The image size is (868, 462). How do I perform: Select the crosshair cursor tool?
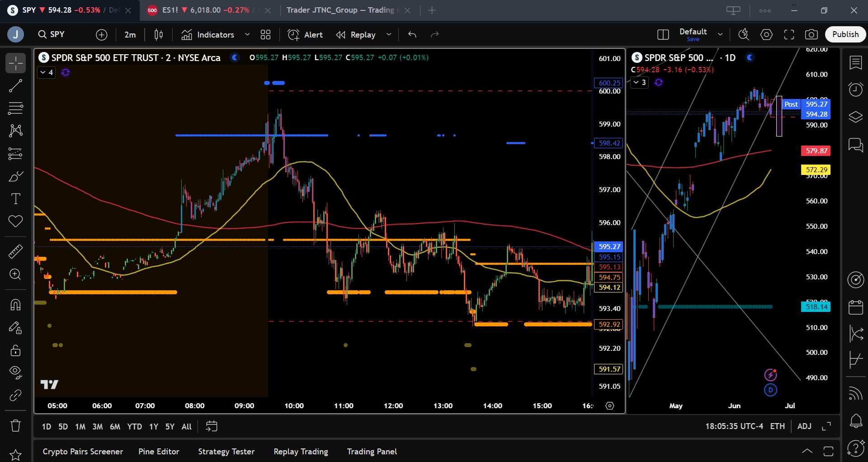(15, 63)
